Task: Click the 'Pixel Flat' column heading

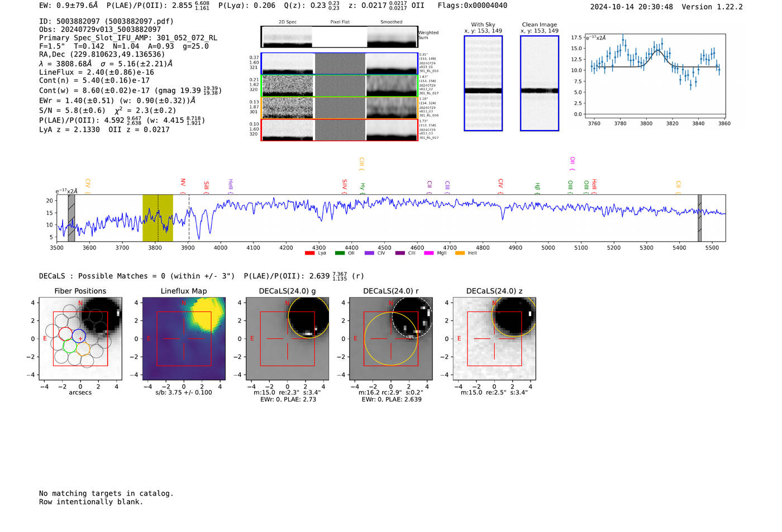Action: pos(340,22)
